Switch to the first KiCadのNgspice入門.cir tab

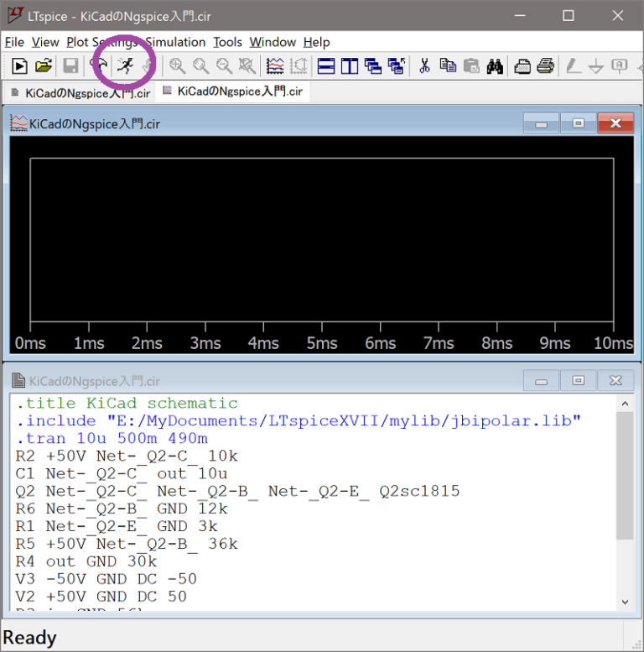pyautogui.click(x=79, y=92)
